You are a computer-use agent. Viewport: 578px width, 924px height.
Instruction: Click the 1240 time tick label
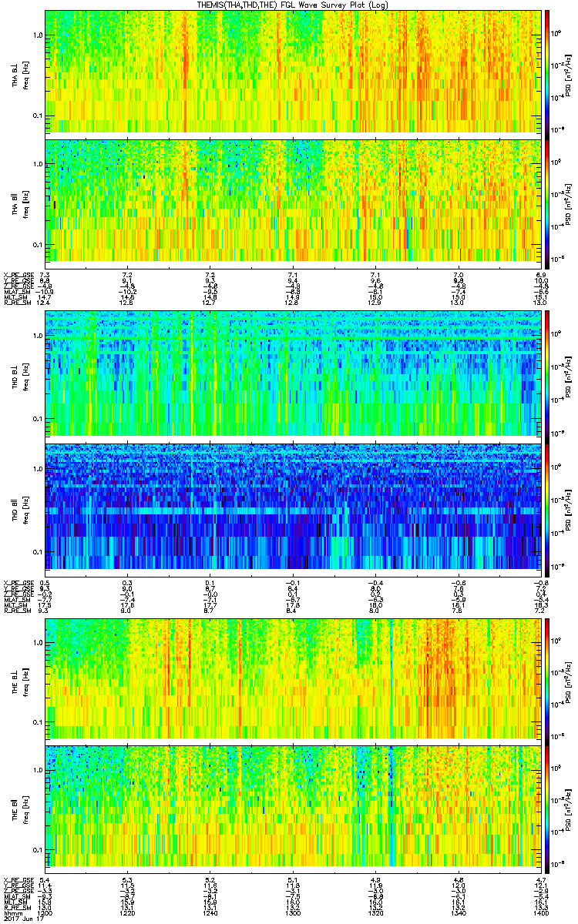pyautogui.click(x=210, y=914)
